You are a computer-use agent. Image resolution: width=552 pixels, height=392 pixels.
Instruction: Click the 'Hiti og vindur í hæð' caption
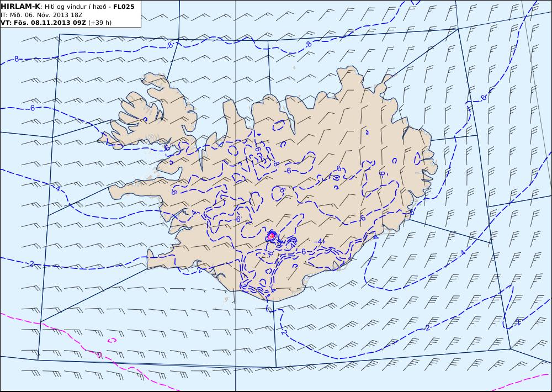pos(76,7)
